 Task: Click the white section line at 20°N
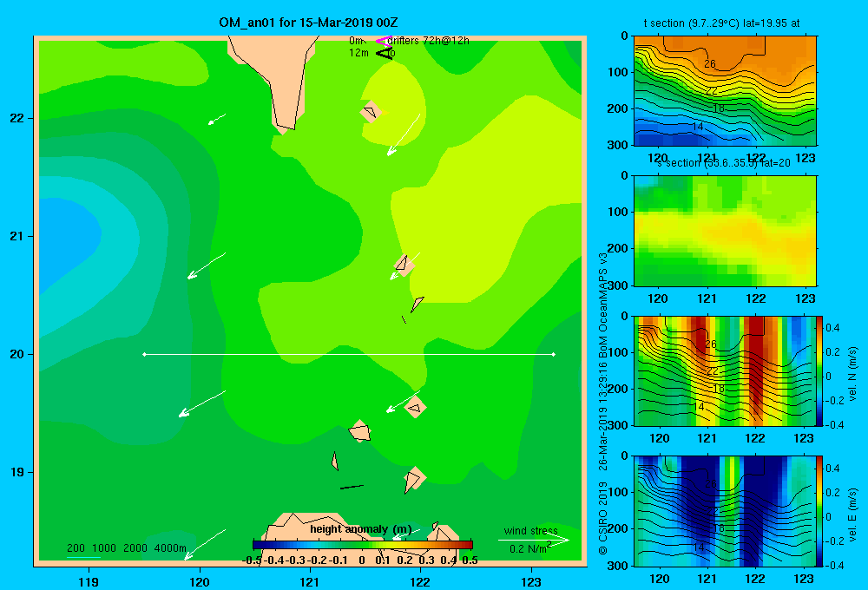tap(349, 354)
